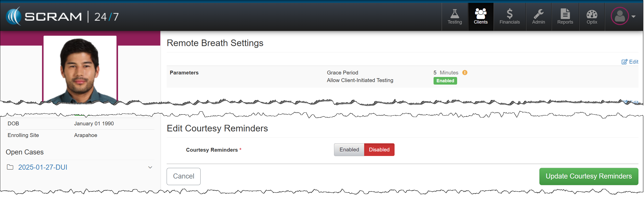Click the user profile avatar icon
The height and width of the screenshot is (197, 644).
[x=619, y=16]
